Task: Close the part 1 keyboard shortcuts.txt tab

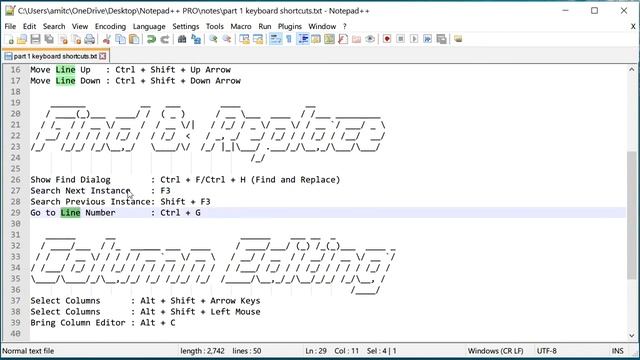Action: [x=102, y=56]
